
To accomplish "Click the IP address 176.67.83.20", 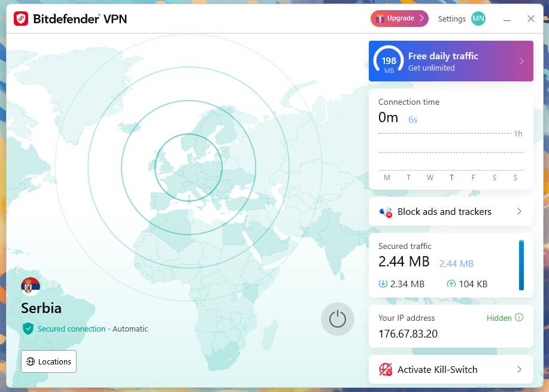I will coord(408,334).
